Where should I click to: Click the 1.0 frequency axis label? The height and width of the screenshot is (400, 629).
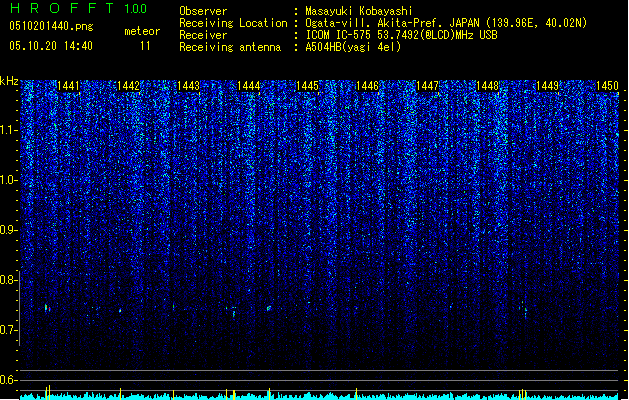[9, 180]
